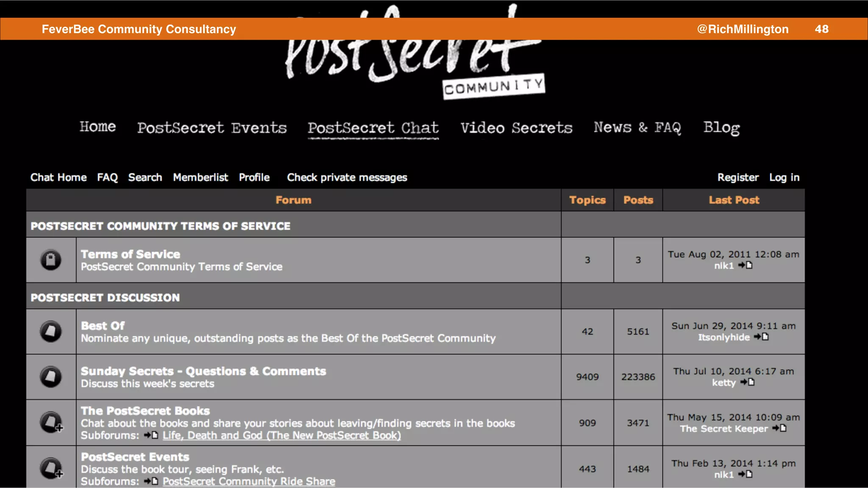The width and height of the screenshot is (868, 488).
Task: Click the locked Terms of Service forum icon
Action: pyautogui.click(x=51, y=260)
